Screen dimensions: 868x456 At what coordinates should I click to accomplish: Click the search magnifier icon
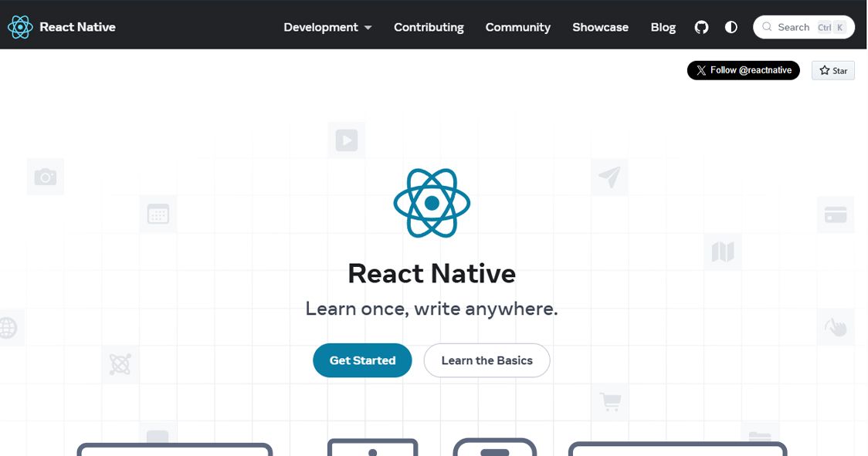pos(767,26)
